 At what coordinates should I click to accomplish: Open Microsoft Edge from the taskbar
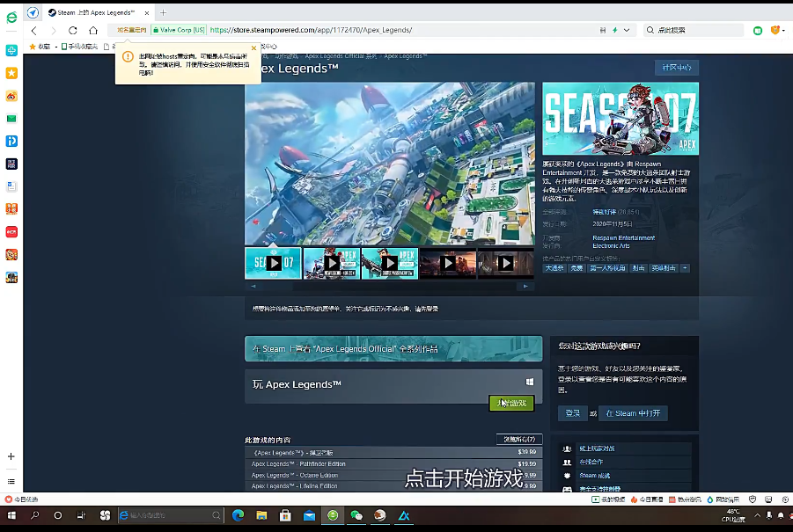[238, 515]
